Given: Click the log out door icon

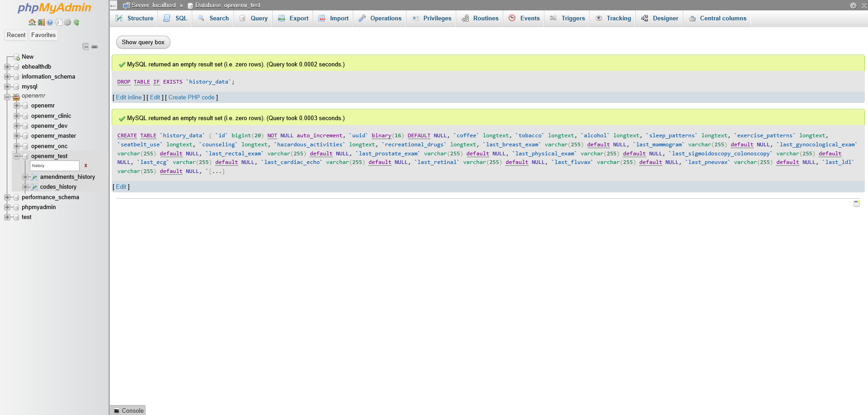Looking at the screenshot, I should pos(41,23).
